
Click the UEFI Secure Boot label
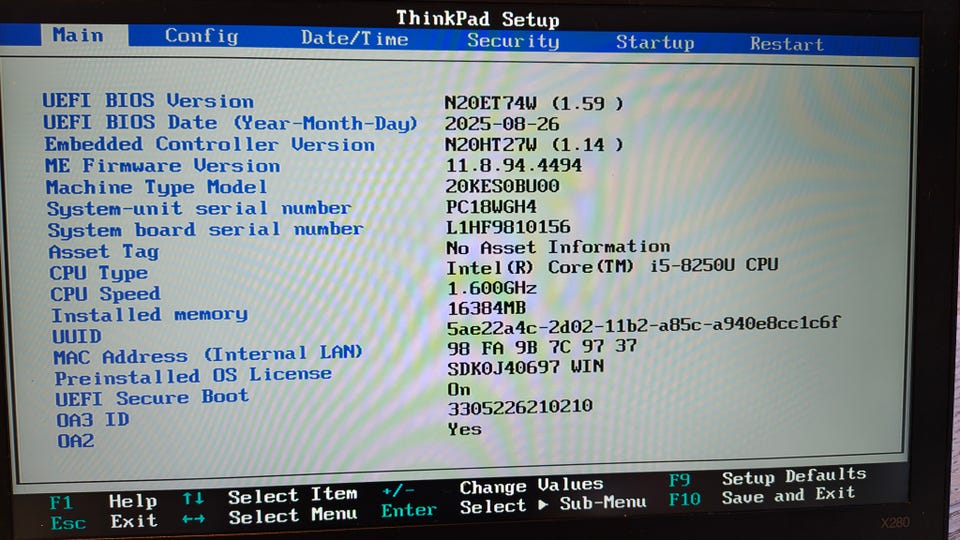pyautogui.click(x=152, y=398)
